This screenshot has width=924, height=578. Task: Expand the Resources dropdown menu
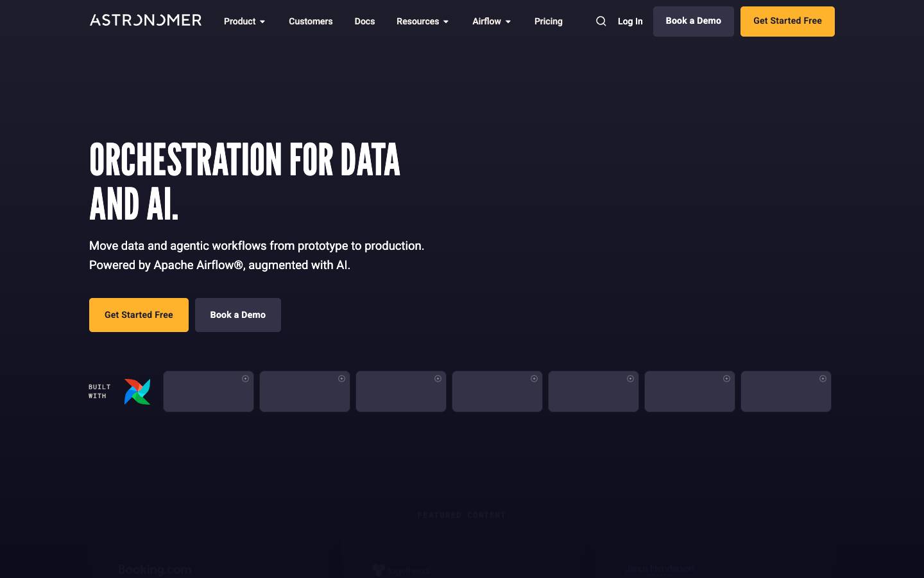(x=423, y=21)
